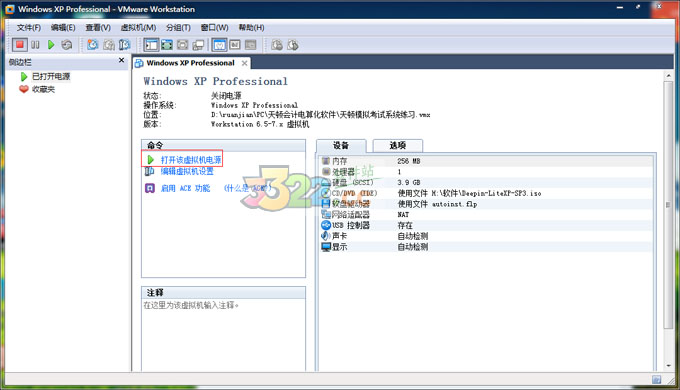The height and width of the screenshot is (390, 680).
Task: Click the VM icon on the Windows XP tab
Action: pos(139,63)
